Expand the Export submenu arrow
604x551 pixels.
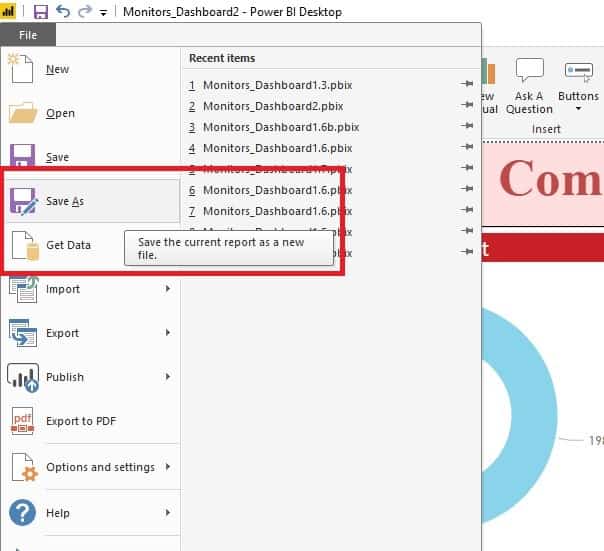coord(168,333)
